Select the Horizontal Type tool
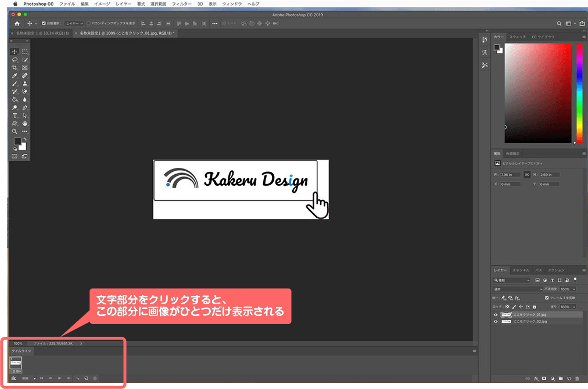588x389 pixels. pos(15,116)
